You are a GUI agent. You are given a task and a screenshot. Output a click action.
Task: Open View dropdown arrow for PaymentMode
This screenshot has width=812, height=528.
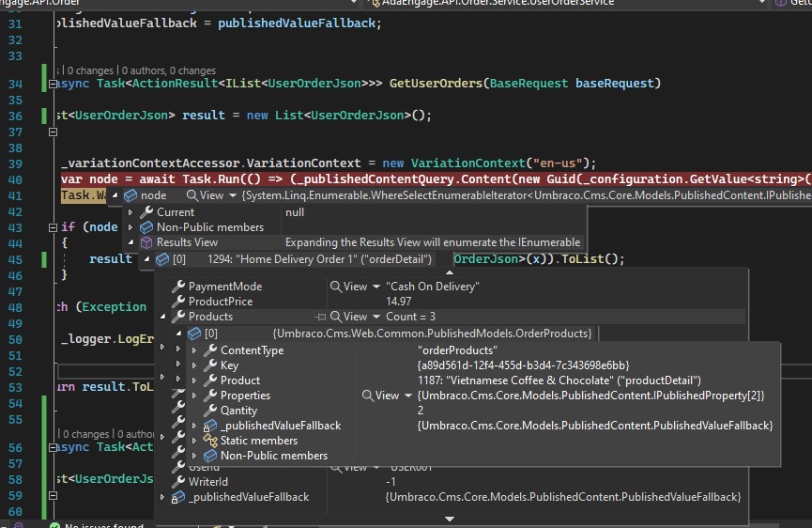coord(376,287)
